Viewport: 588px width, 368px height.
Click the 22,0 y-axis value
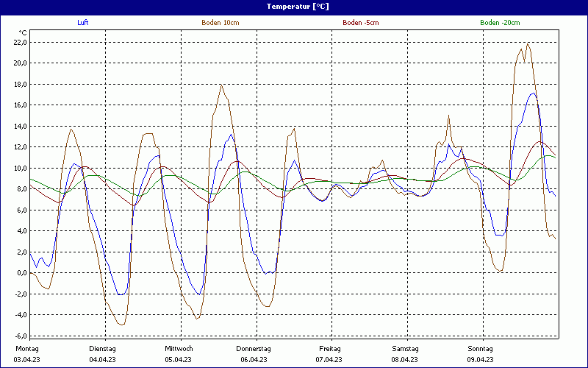21,42
